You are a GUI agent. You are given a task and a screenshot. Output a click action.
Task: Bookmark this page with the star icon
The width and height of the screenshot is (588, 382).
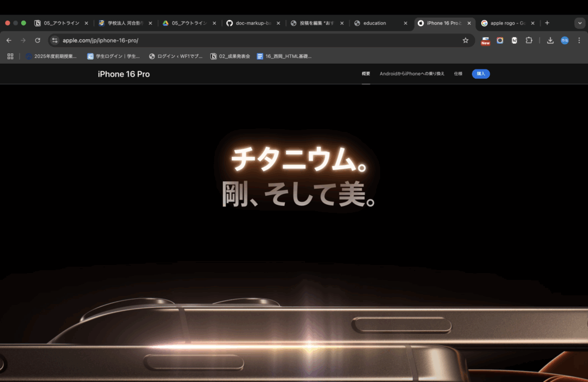click(x=466, y=41)
